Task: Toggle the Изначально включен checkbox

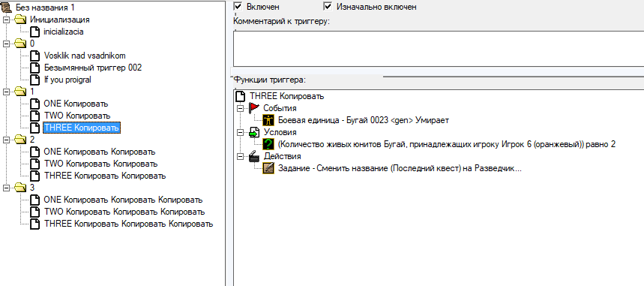Action: click(328, 6)
